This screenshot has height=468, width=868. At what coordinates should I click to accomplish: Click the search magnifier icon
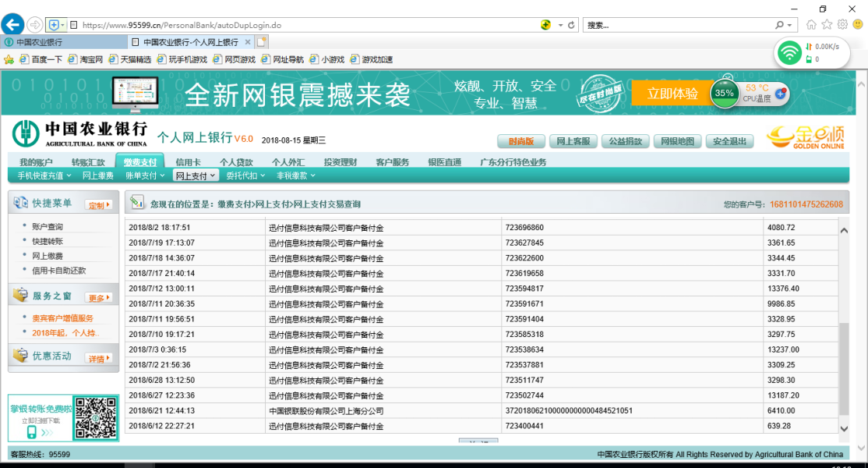[779, 25]
